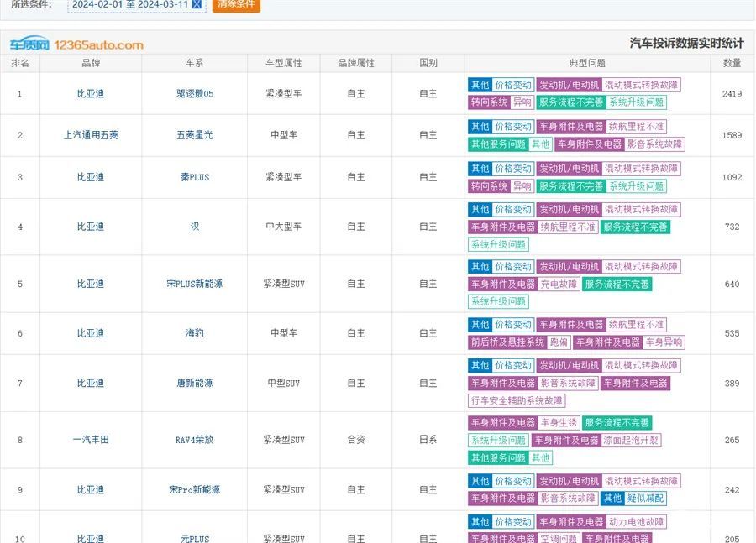Click the 续航里程不准 tag in 五菱星光 row
The width and height of the screenshot is (756, 543).
point(636,127)
